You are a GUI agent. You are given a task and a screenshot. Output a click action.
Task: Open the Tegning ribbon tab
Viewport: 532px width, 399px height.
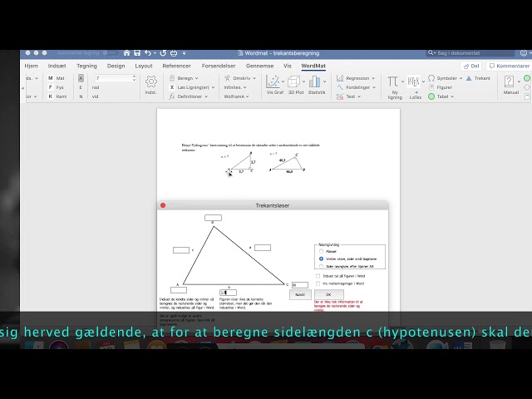pyautogui.click(x=86, y=66)
